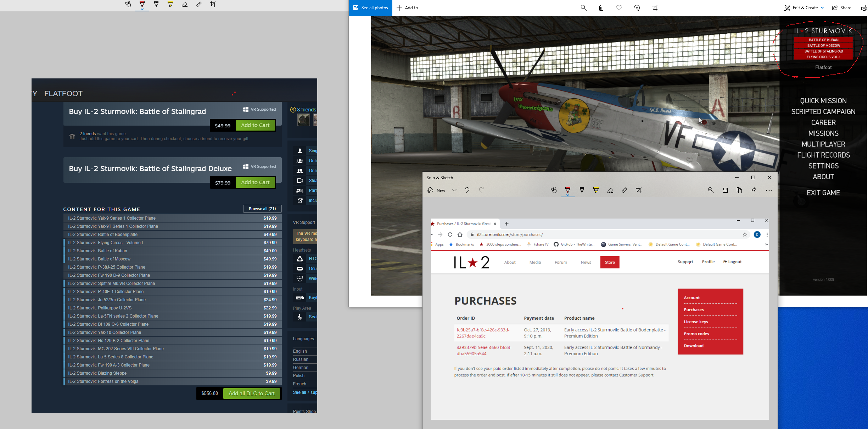Toggle Touch Writing in front Snip & Sketch window
The width and height of the screenshot is (868, 429).
click(x=554, y=190)
